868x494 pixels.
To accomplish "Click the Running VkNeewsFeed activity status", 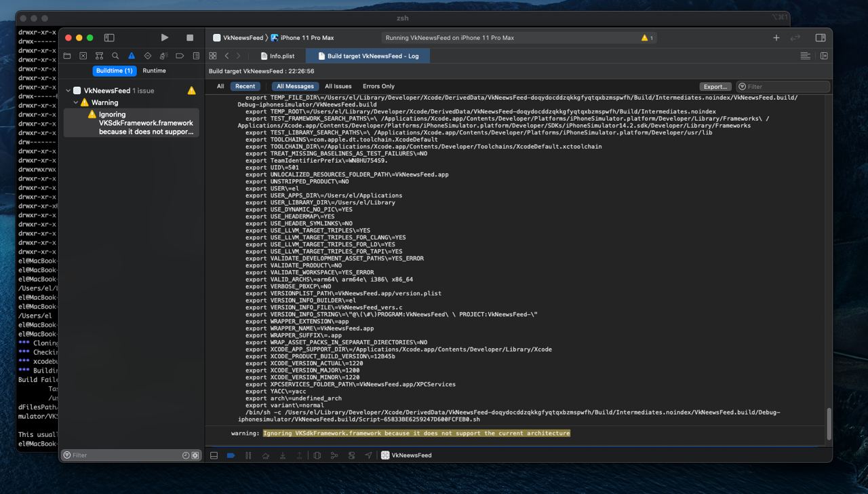I will [x=450, y=38].
